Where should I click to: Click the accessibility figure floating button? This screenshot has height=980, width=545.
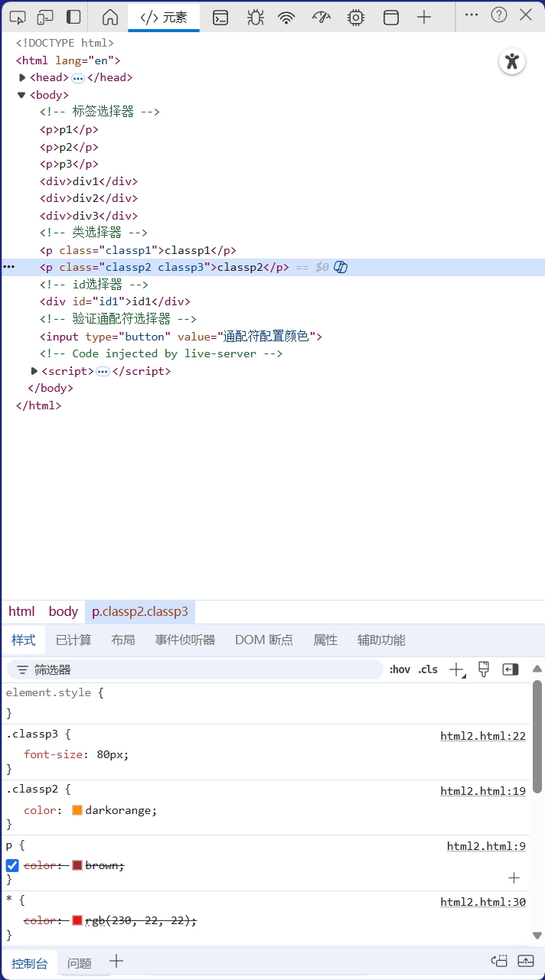point(512,61)
